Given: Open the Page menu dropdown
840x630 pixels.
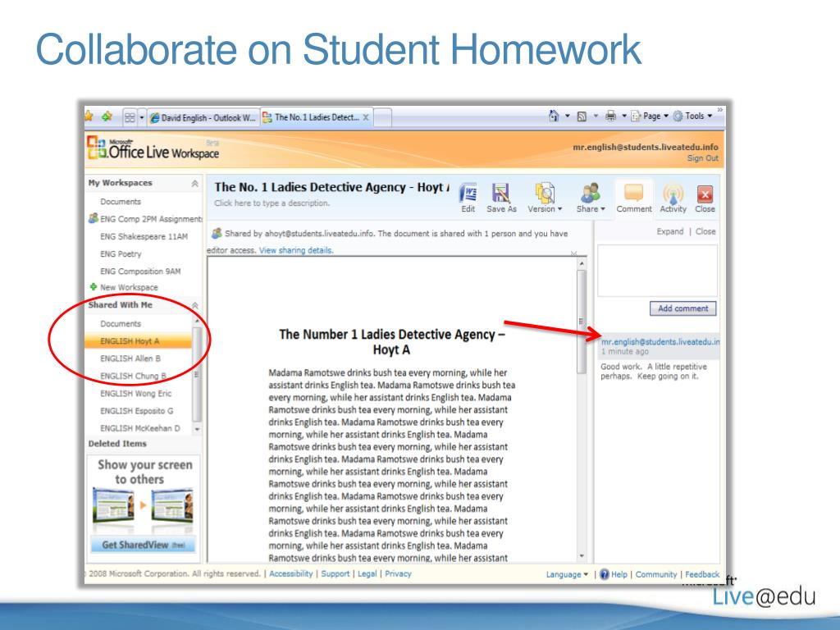Looking at the screenshot, I should pos(650,116).
